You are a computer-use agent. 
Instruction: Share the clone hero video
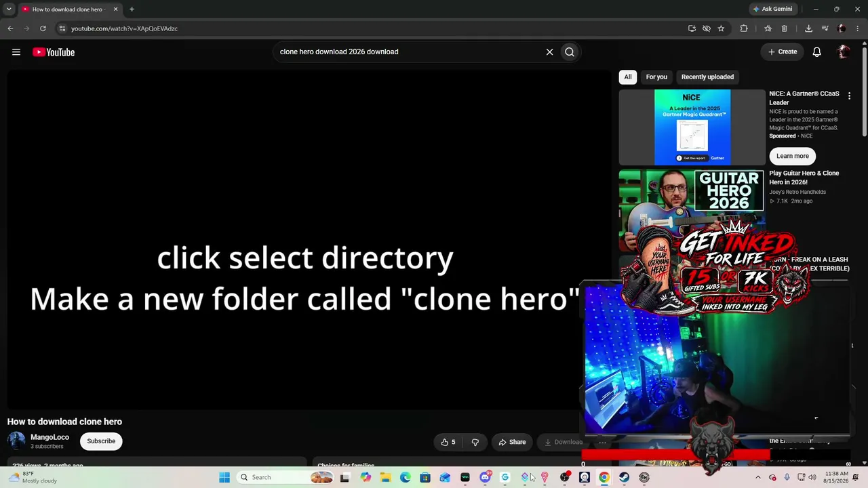[x=512, y=442]
